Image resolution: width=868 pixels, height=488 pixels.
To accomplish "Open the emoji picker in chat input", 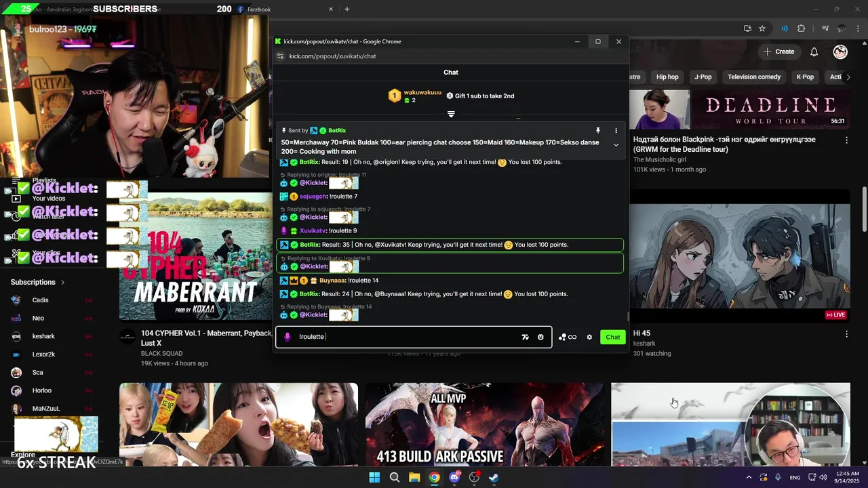I will pyautogui.click(x=540, y=337).
